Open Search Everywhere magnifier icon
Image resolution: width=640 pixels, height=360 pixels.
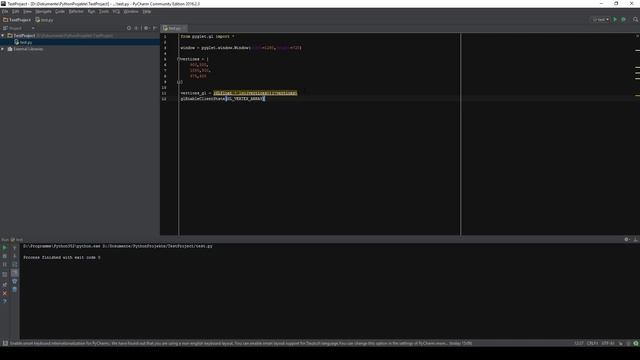pos(636,20)
